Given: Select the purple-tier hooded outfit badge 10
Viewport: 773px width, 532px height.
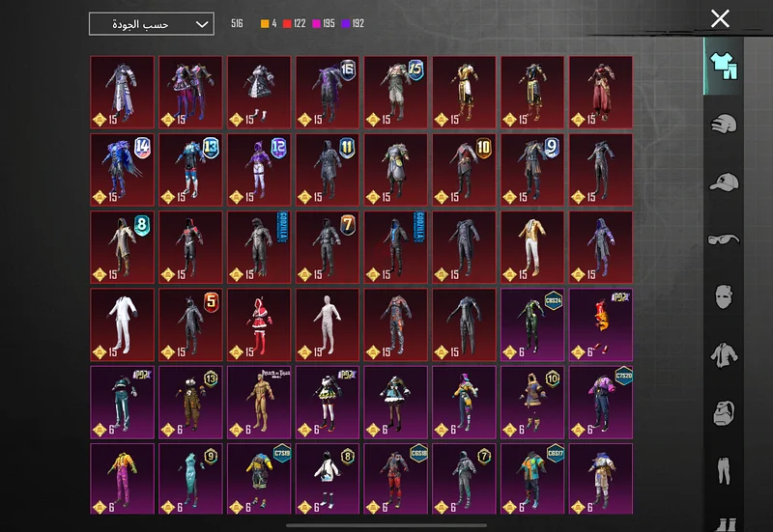Looking at the screenshot, I should click(x=532, y=402).
